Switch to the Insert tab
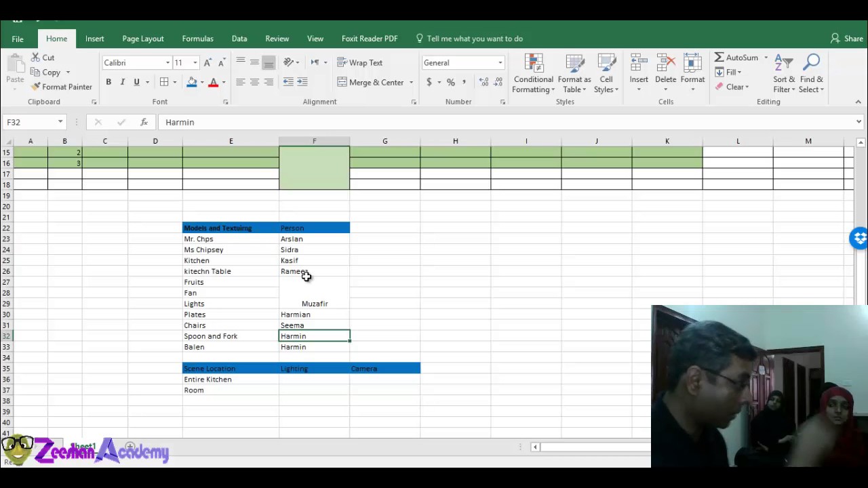The image size is (868, 488). tap(95, 39)
